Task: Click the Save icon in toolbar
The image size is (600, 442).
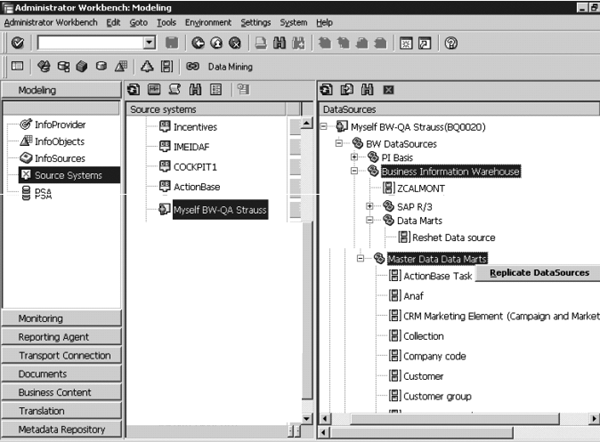Action: point(172,43)
